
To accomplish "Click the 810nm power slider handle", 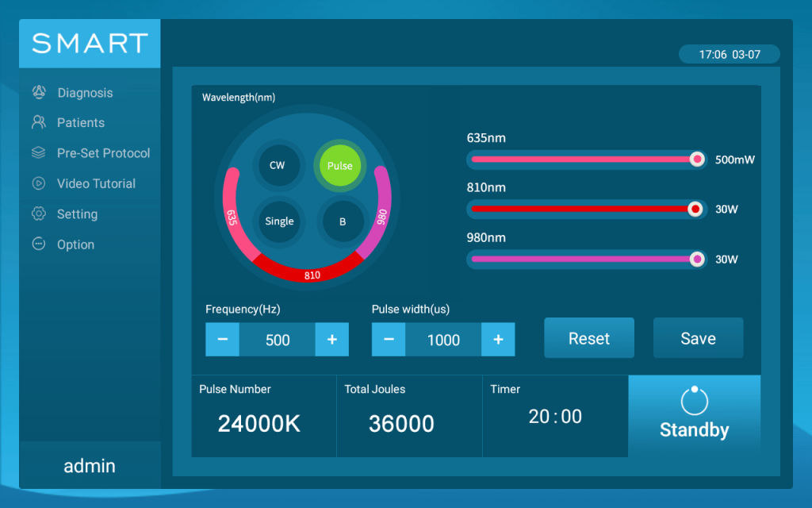I will point(695,210).
